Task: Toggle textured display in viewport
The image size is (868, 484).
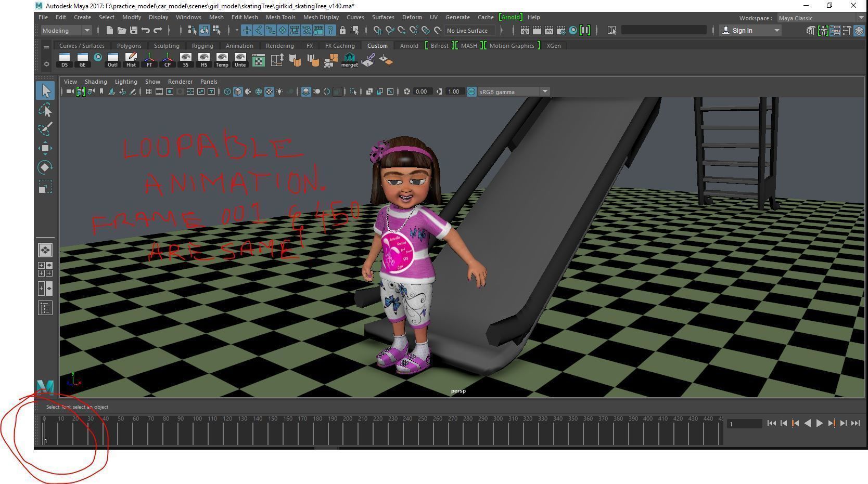Action: [x=269, y=92]
